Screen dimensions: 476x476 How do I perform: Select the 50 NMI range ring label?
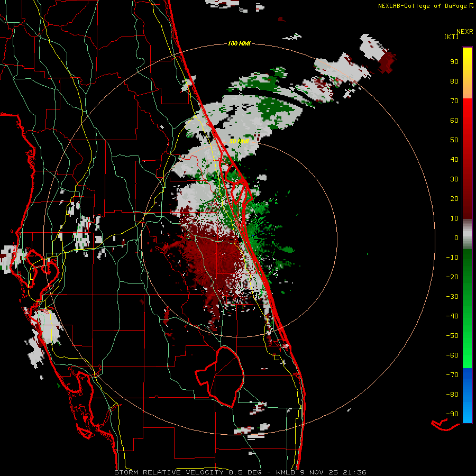[239, 141]
